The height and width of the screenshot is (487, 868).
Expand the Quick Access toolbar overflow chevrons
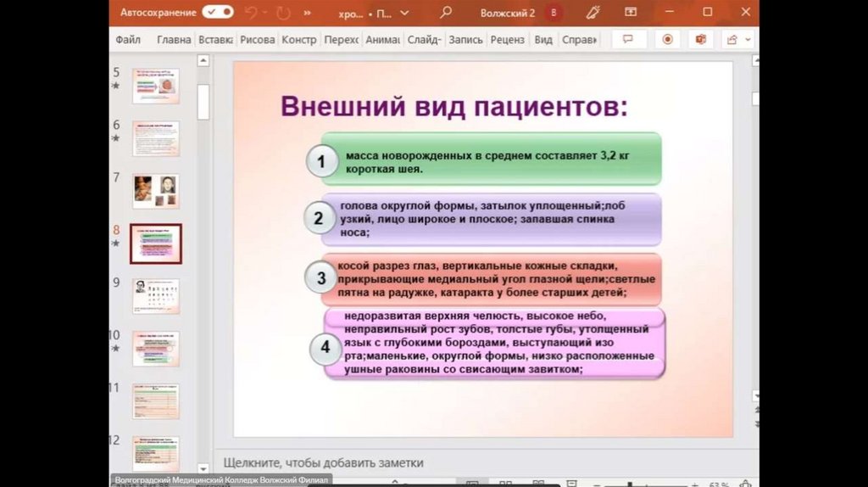tap(307, 12)
